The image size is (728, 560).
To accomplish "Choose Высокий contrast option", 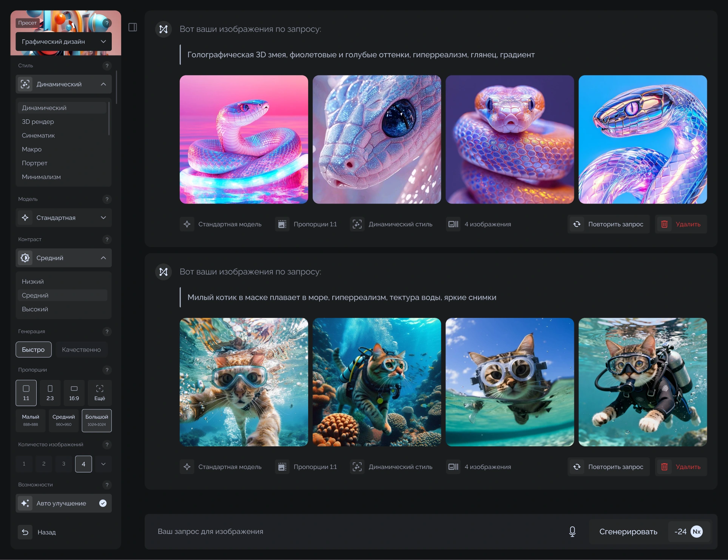I will tap(35, 309).
